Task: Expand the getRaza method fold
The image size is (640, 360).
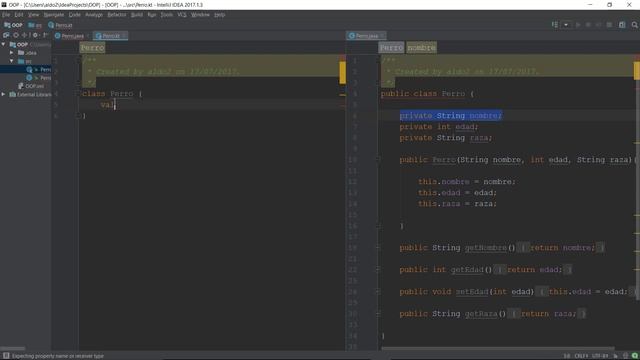Action: [x=378, y=314]
